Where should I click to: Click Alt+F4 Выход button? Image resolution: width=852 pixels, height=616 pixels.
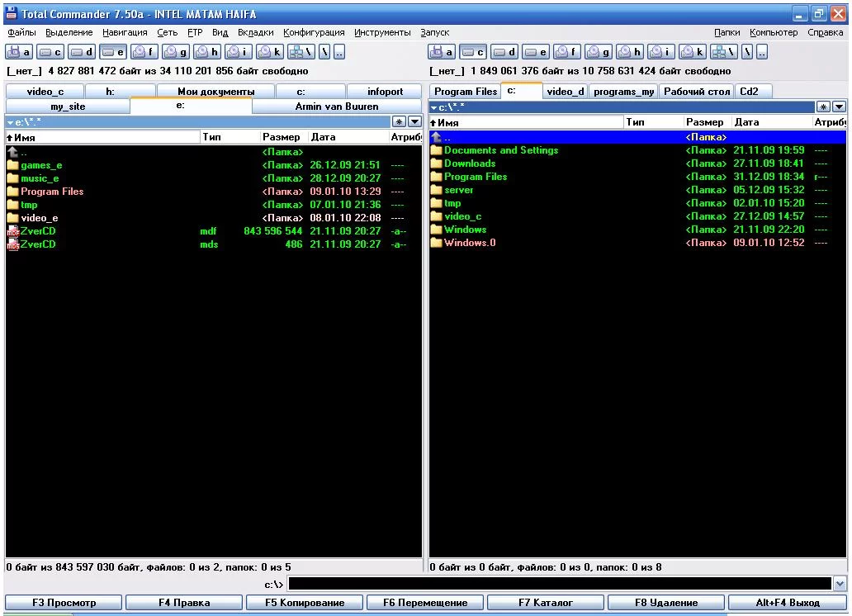[x=788, y=603]
